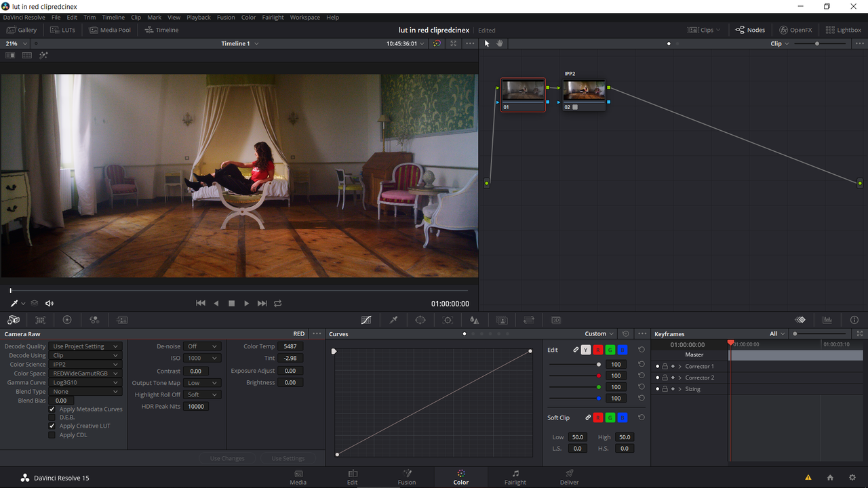868x488 pixels.
Task: Select the red channel Edit swatch
Action: tap(598, 350)
